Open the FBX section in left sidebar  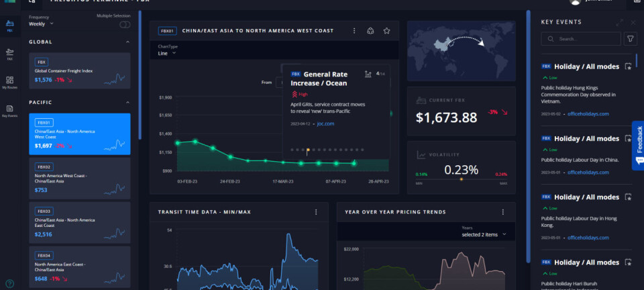[x=9, y=28]
